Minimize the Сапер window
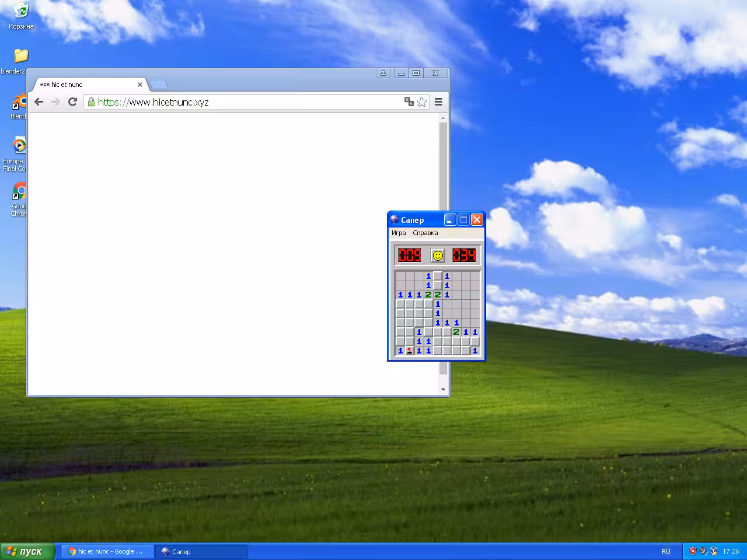This screenshot has width=747, height=560. click(449, 219)
